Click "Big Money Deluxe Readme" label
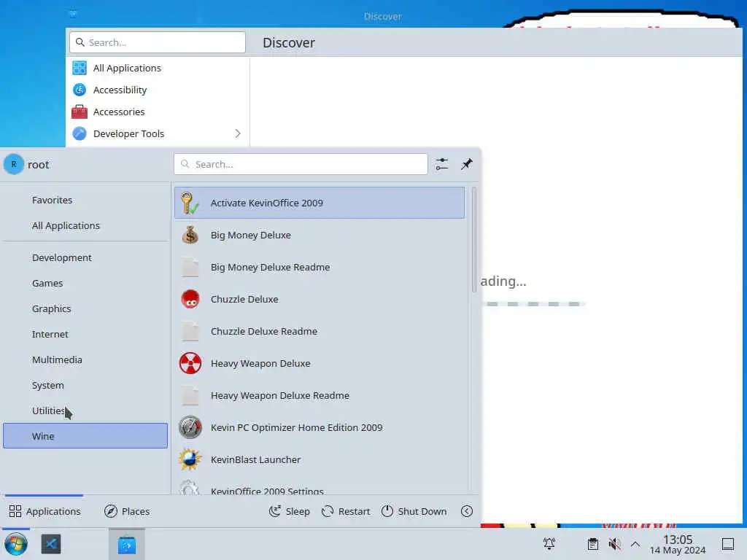Image resolution: width=747 pixels, height=560 pixels. pos(270,267)
